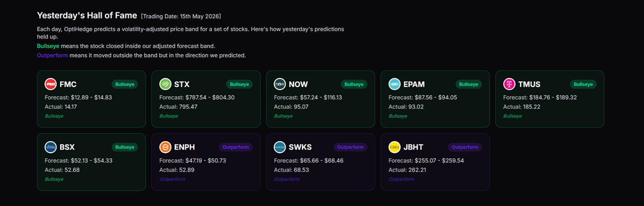This screenshot has width=644, height=206.
Task: Click the Actual: 68.53 value
Action: 291,170
